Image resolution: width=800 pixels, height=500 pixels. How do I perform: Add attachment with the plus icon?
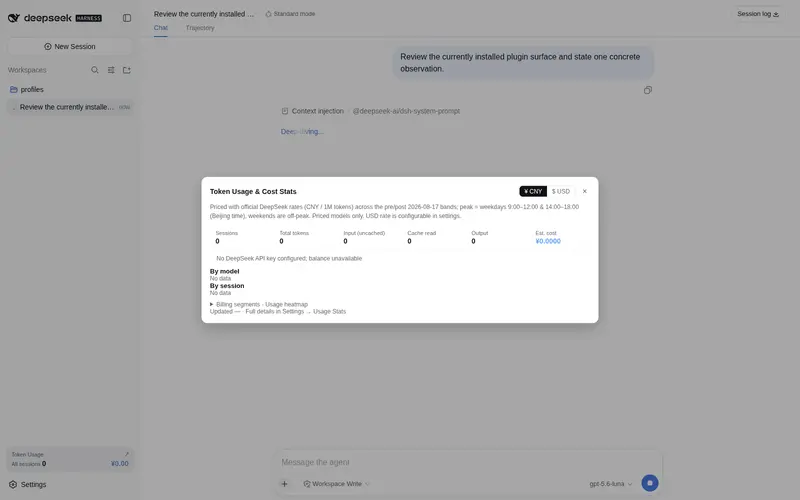[285, 484]
